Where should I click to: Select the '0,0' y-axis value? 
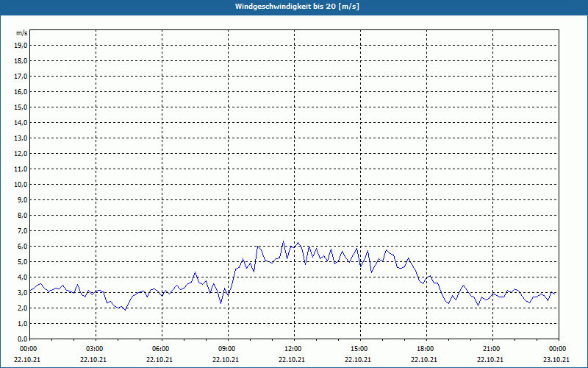(x=22, y=339)
